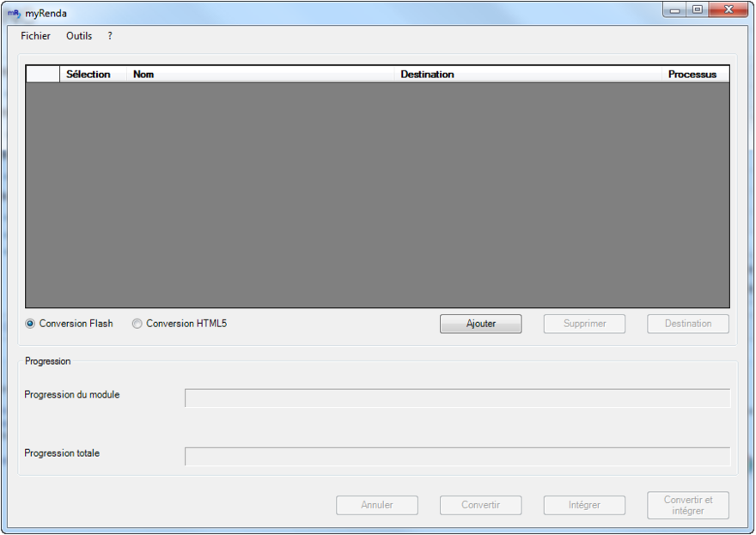Click the Convertir et intégrer button
This screenshot has height=535, width=756.
pyautogui.click(x=688, y=505)
